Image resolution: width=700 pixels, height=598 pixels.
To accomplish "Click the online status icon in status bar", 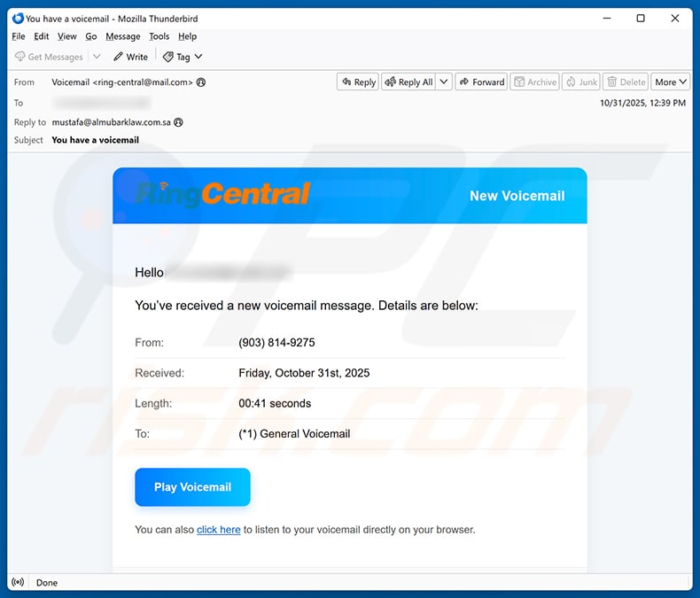I will point(18,582).
